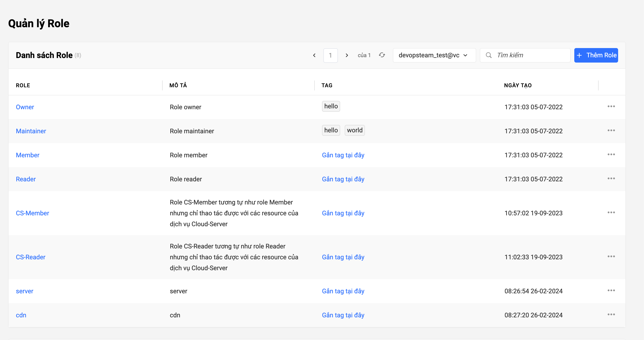This screenshot has height=340, width=644.
Task: Go to the previous page arrow
Action: coord(314,55)
